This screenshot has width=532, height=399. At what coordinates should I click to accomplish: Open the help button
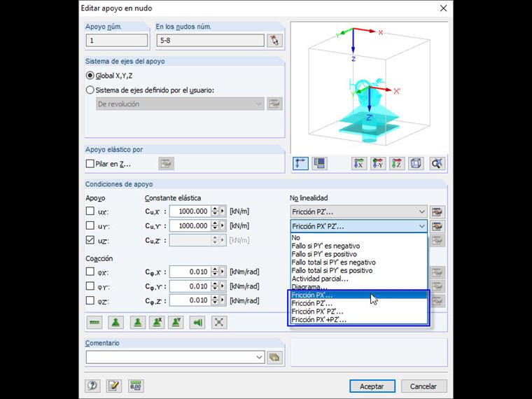(92, 386)
